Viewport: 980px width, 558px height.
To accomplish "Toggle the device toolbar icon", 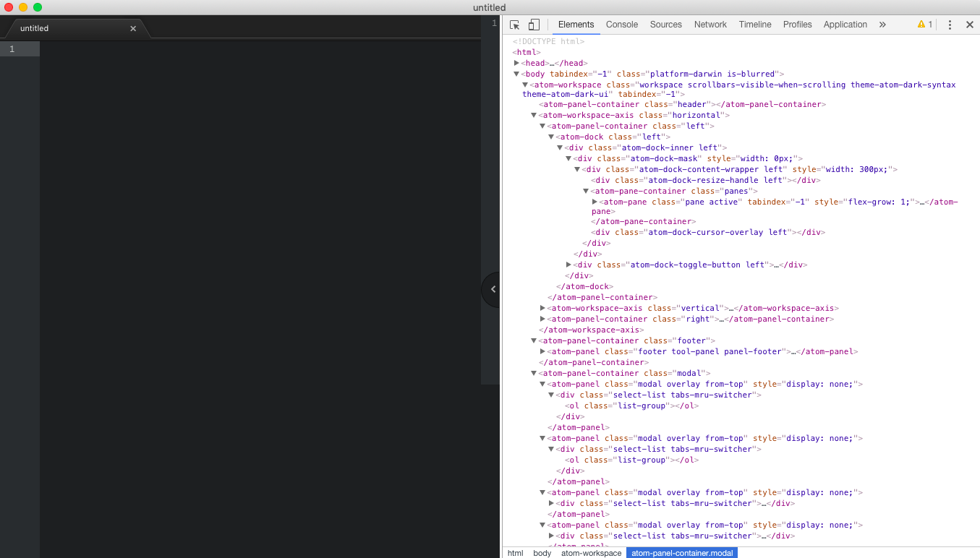I will (534, 25).
